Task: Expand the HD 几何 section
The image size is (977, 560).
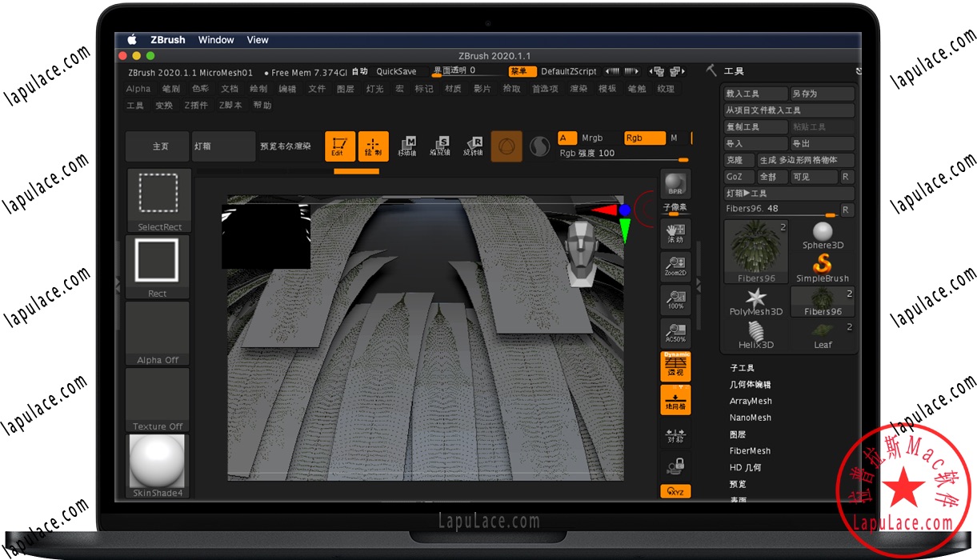Action: pyautogui.click(x=745, y=467)
